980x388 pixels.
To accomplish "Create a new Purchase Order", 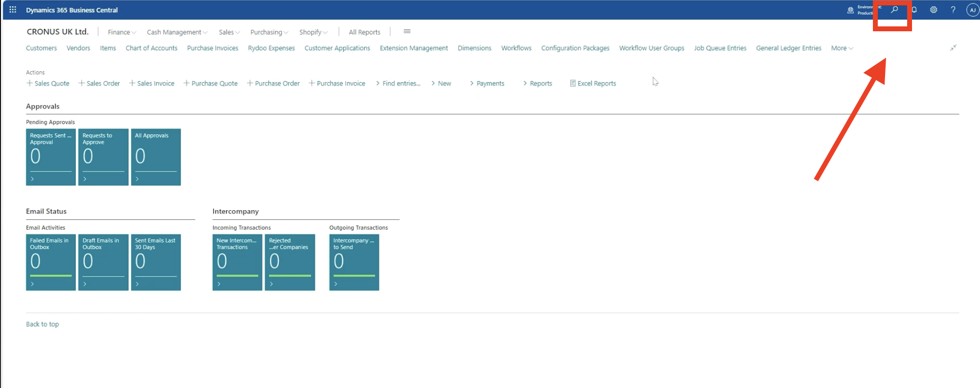I will [x=273, y=84].
